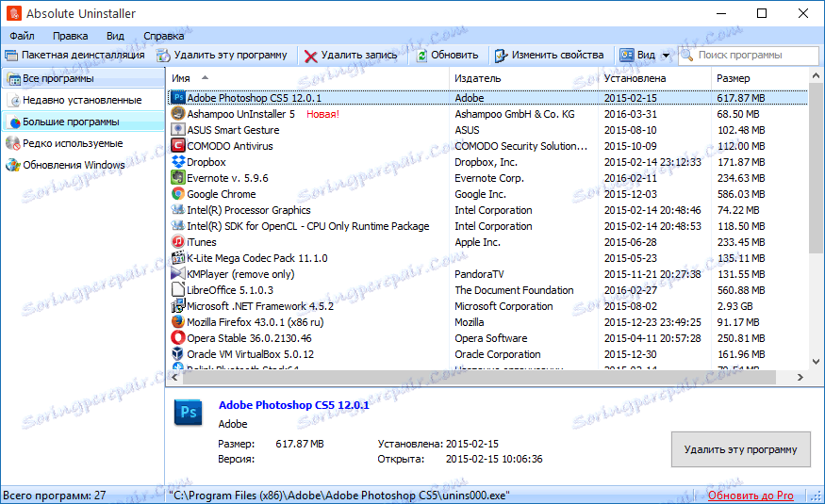Click the green Обновить refresh icon
Screen dimensions: 825x504
click(421, 56)
